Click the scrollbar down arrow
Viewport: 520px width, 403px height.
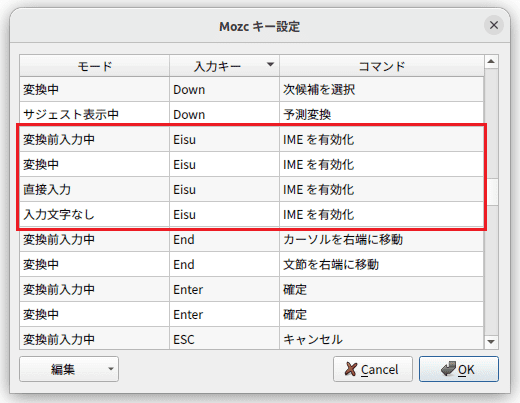pos(491,342)
